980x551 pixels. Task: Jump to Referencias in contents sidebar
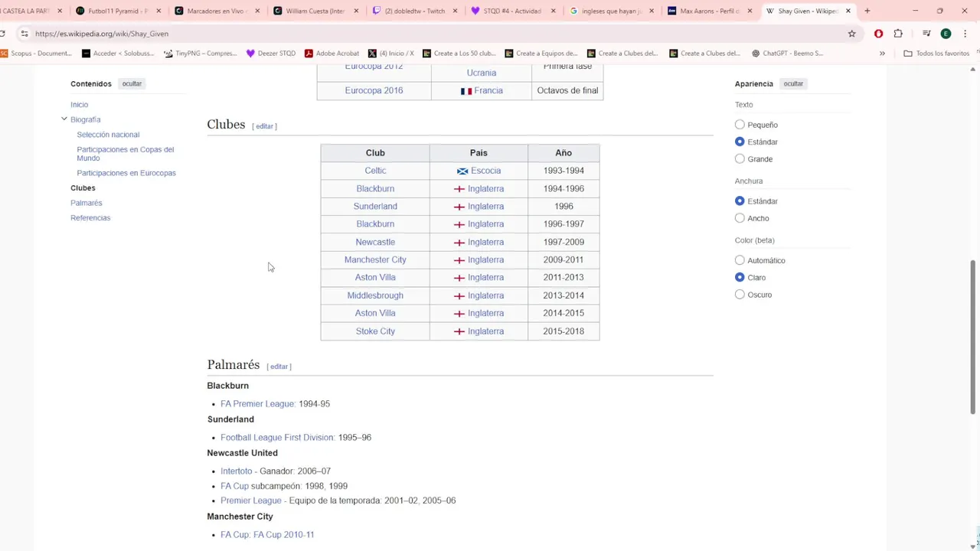click(90, 218)
